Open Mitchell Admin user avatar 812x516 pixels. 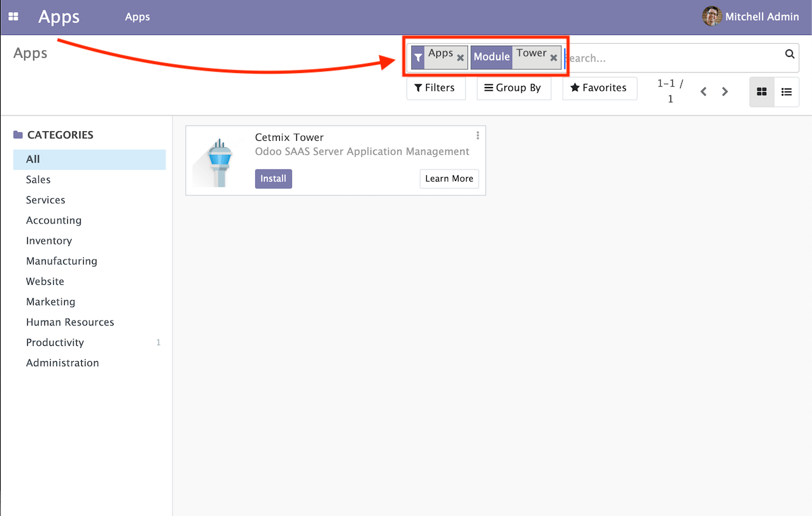click(712, 17)
